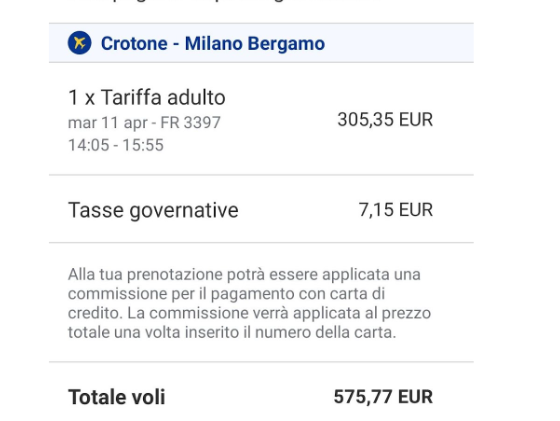
Task: Select the 575,77 EUR total amount
Action: click(x=383, y=397)
